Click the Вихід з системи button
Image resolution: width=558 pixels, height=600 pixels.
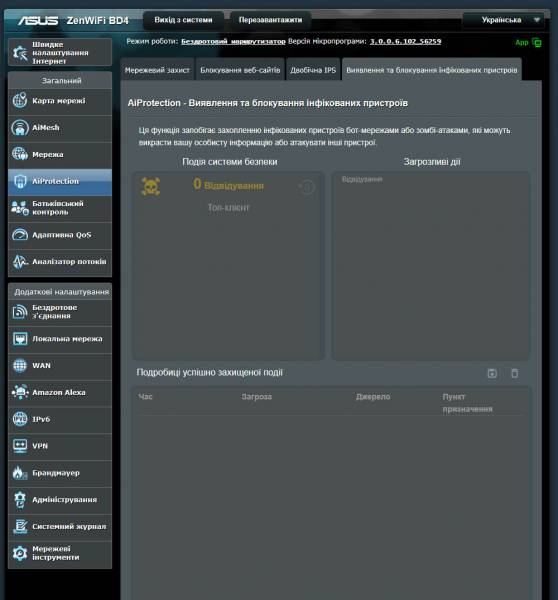[183, 20]
